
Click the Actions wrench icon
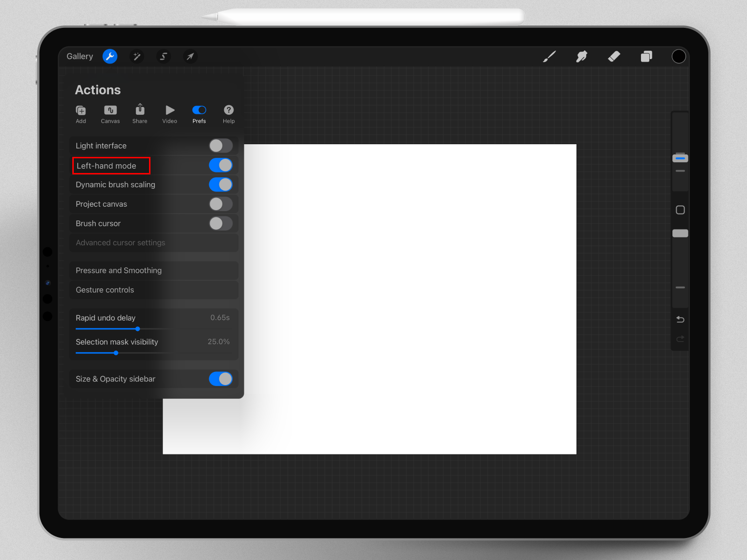click(x=110, y=56)
